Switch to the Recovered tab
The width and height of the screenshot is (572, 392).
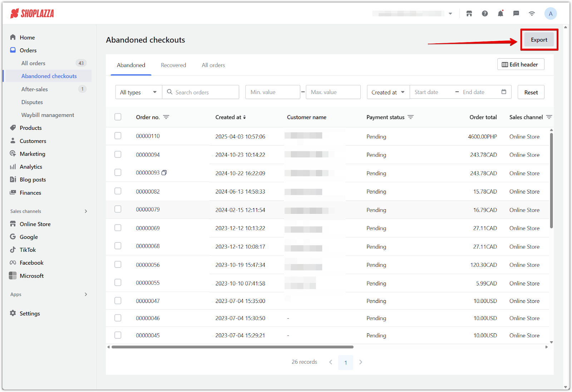tap(173, 65)
